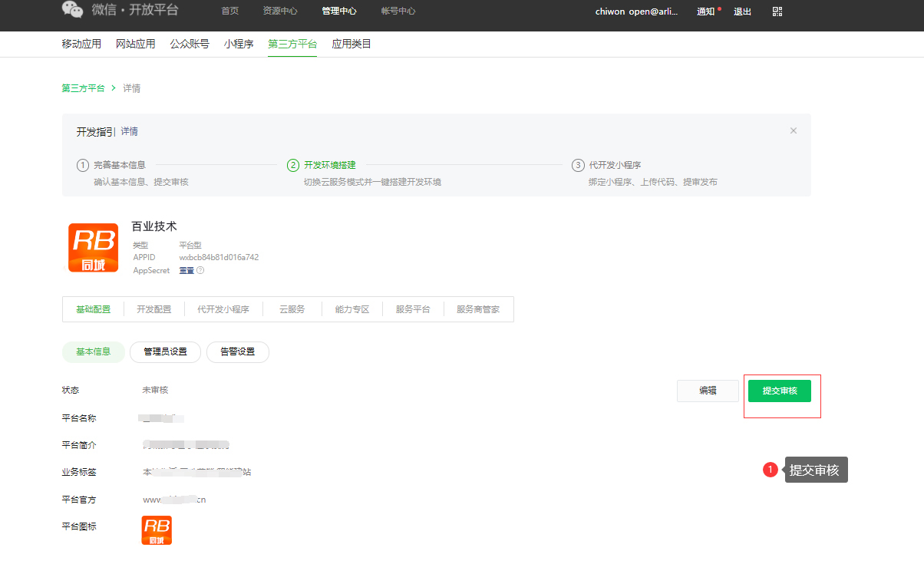This screenshot has width=924, height=584.
Task: Click the 编辑 button
Action: [708, 391]
